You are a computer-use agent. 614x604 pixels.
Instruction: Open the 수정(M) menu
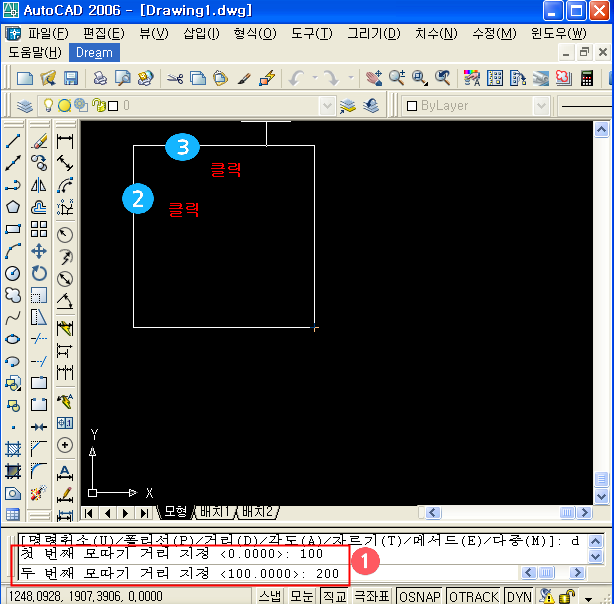(x=494, y=33)
